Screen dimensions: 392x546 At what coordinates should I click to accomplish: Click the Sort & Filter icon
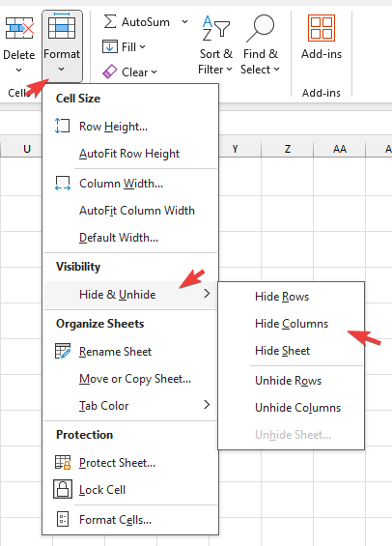point(216,28)
